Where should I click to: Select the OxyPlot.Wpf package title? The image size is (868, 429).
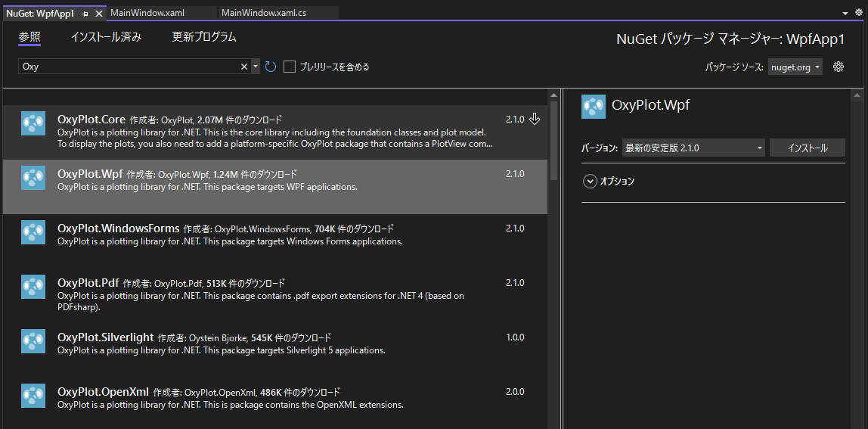[x=90, y=173]
